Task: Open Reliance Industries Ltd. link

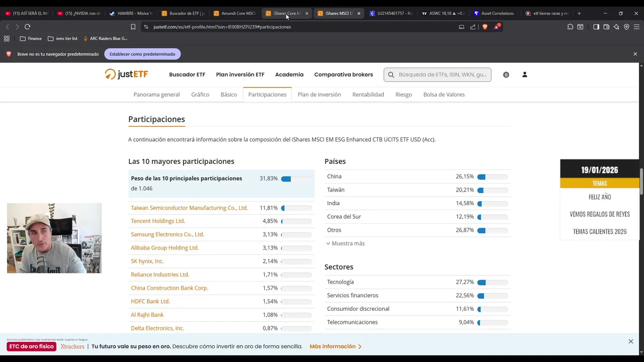Action: coord(160,275)
